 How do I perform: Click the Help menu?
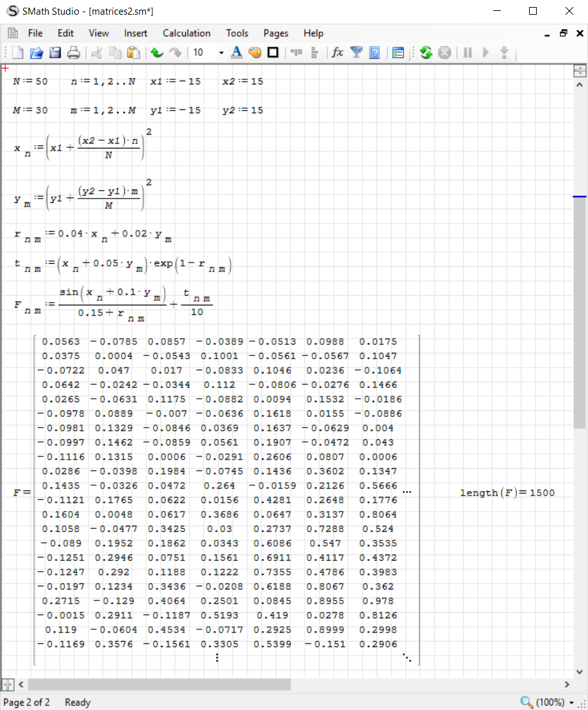(313, 33)
